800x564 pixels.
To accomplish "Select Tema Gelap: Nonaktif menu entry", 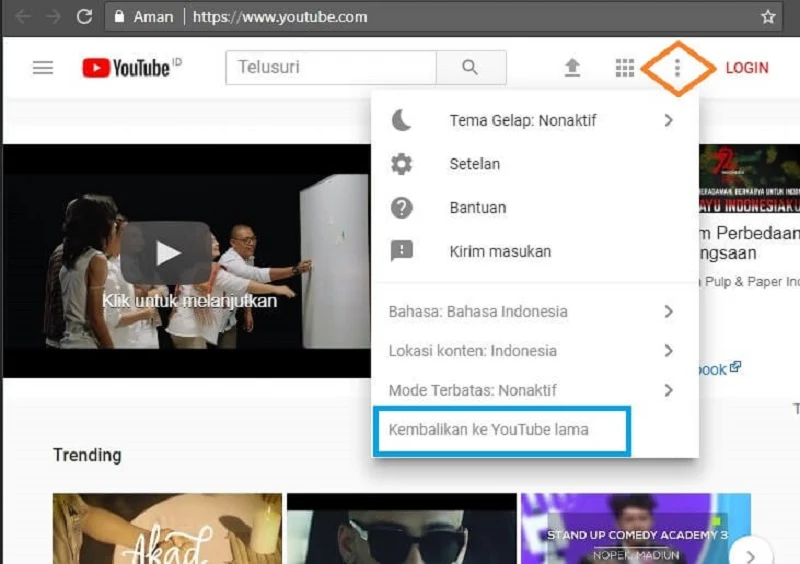I will 535,120.
